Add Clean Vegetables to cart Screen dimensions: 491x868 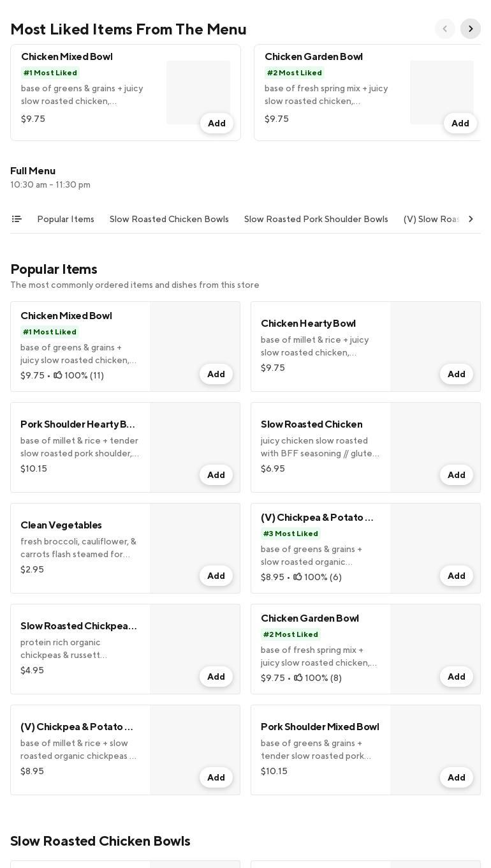tap(216, 576)
